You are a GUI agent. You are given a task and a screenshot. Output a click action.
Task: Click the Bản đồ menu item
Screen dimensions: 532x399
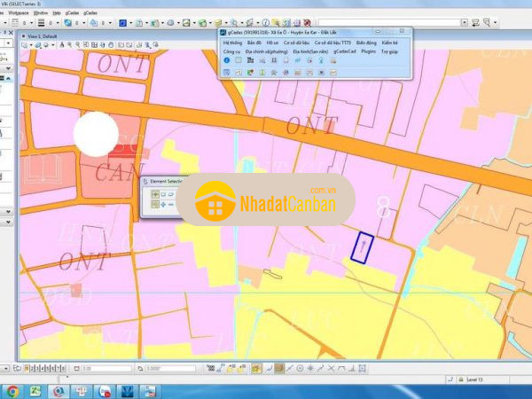(x=254, y=42)
